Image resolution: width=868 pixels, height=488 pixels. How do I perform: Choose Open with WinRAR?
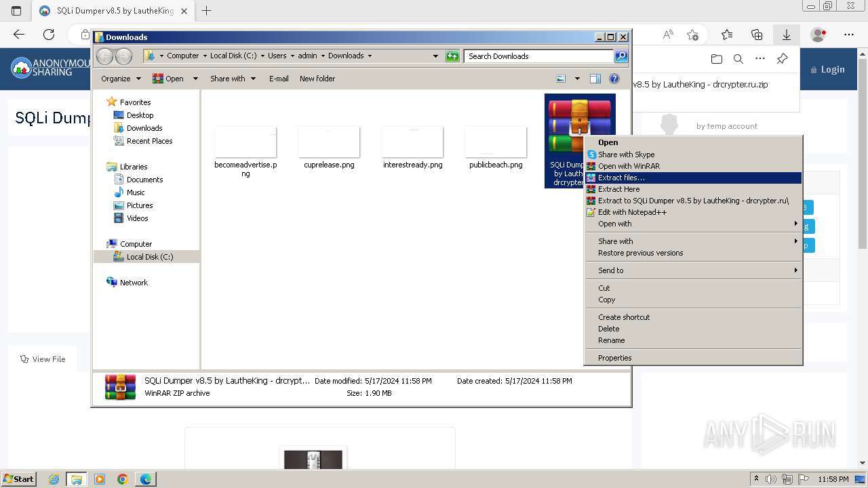(693, 166)
